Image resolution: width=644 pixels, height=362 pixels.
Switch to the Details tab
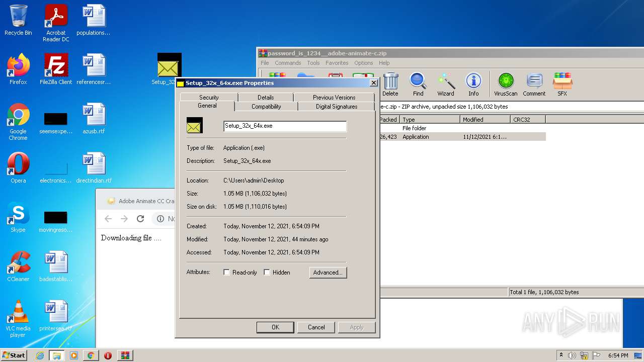pyautogui.click(x=266, y=97)
